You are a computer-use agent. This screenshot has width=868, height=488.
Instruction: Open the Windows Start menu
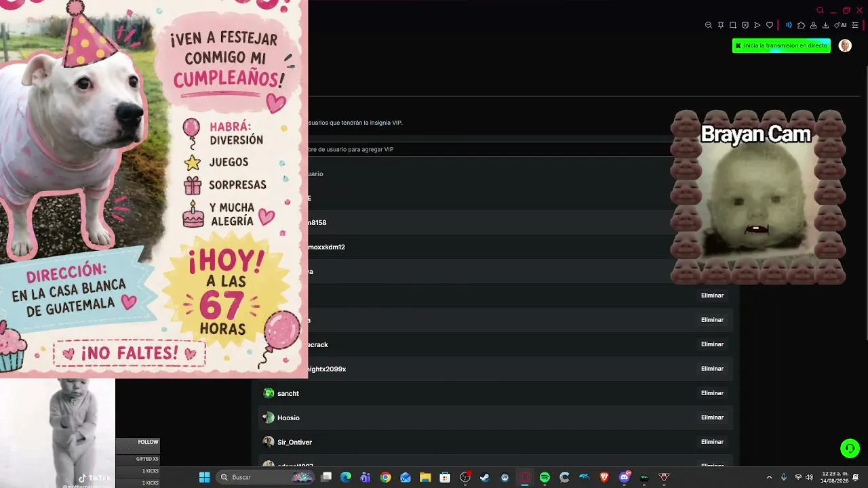(204, 477)
